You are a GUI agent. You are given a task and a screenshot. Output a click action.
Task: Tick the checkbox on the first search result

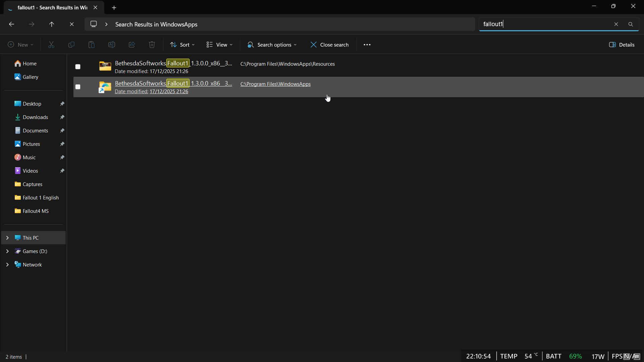[x=77, y=67]
